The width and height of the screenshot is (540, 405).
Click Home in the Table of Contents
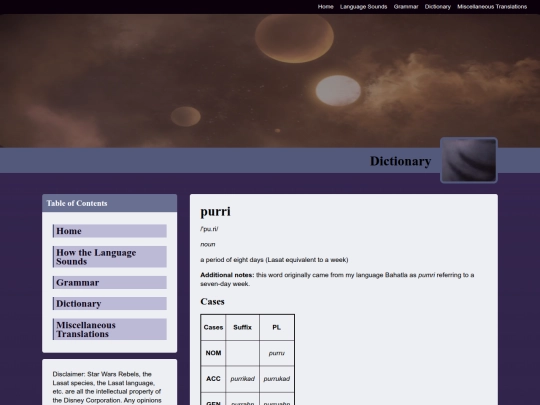point(110,231)
